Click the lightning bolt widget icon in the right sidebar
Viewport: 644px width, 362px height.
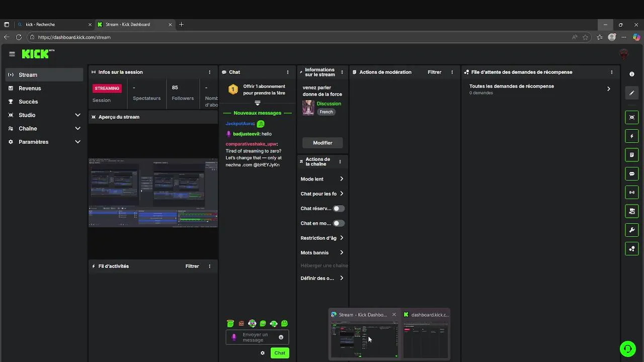632,136
